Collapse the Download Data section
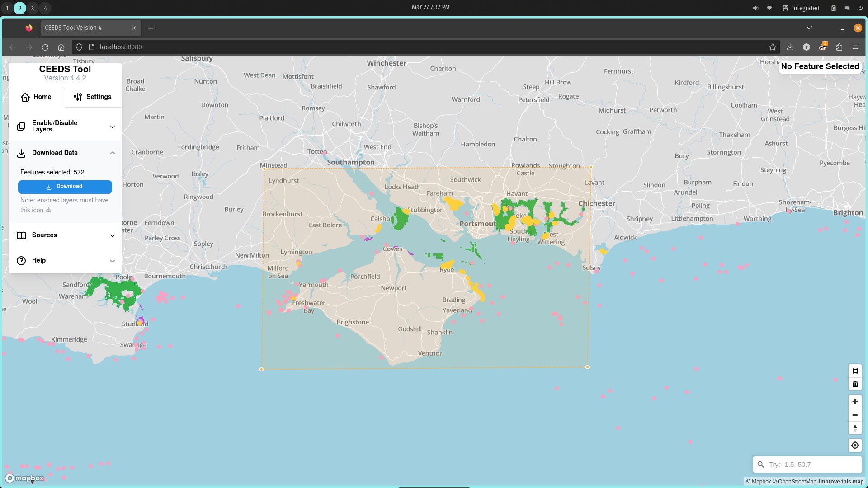The width and height of the screenshot is (868, 488). pos(65,153)
